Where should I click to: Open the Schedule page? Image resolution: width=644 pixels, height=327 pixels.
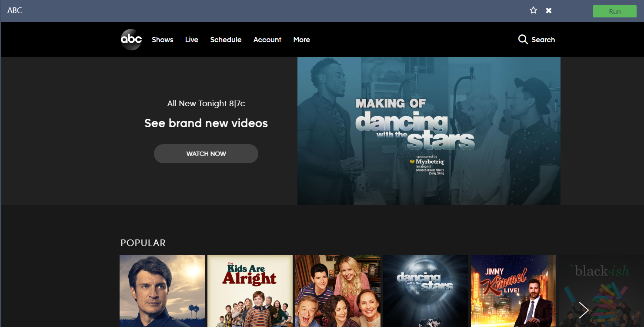(x=226, y=40)
